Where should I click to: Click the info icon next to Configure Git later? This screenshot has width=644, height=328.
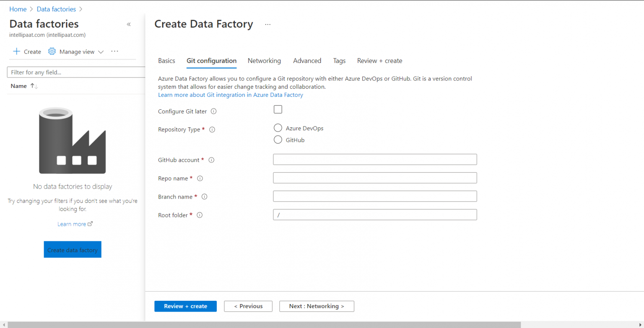tap(214, 111)
